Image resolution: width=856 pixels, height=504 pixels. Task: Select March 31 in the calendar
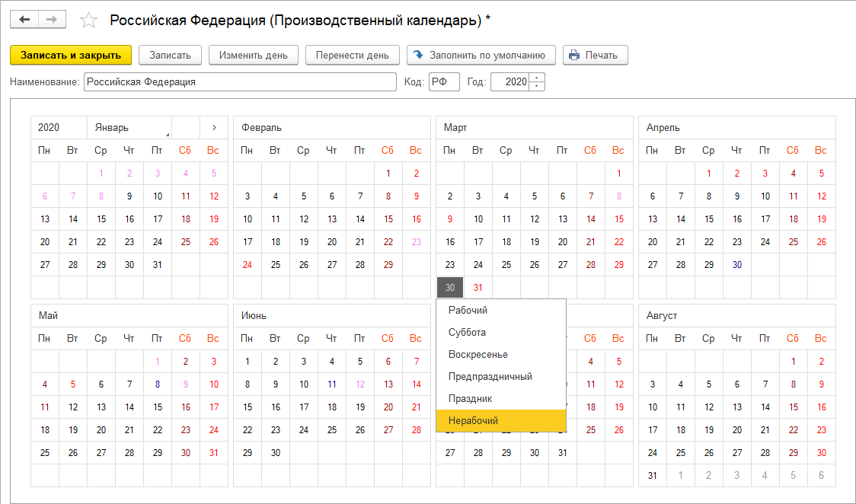478,288
